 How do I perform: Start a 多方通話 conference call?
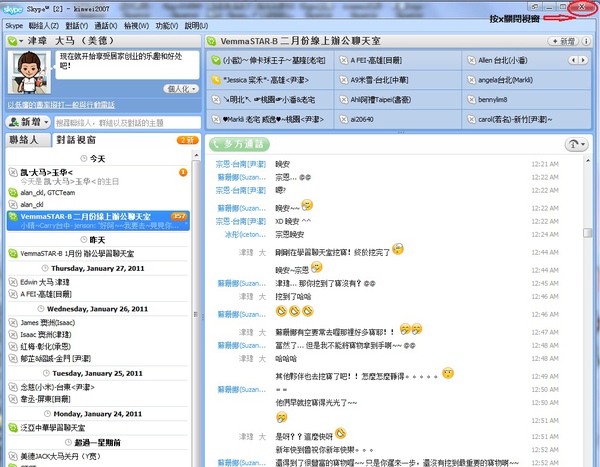[239, 144]
